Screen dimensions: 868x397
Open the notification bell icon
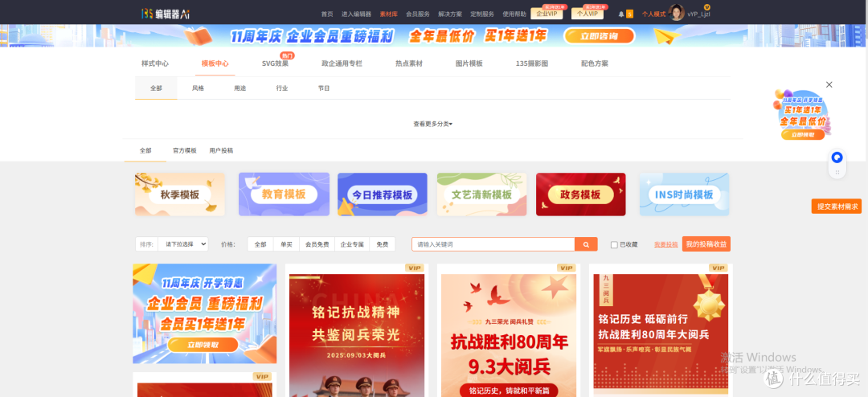click(621, 14)
